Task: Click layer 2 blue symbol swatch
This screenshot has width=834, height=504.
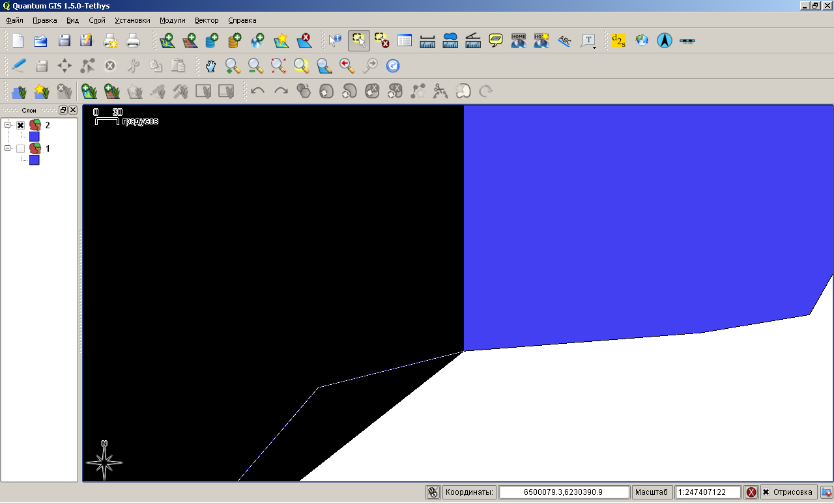Action: pyautogui.click(x=35, y=137)
